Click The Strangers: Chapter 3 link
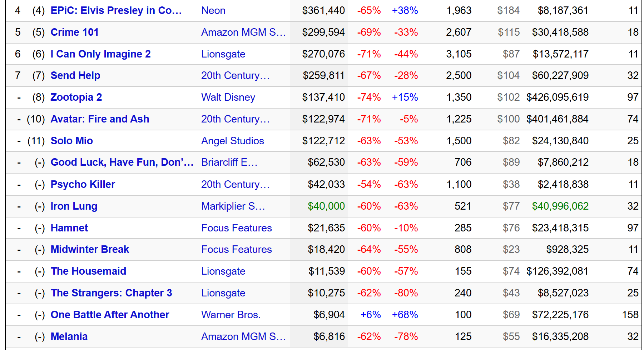The image size is (644, 350). tap(111, 293)
